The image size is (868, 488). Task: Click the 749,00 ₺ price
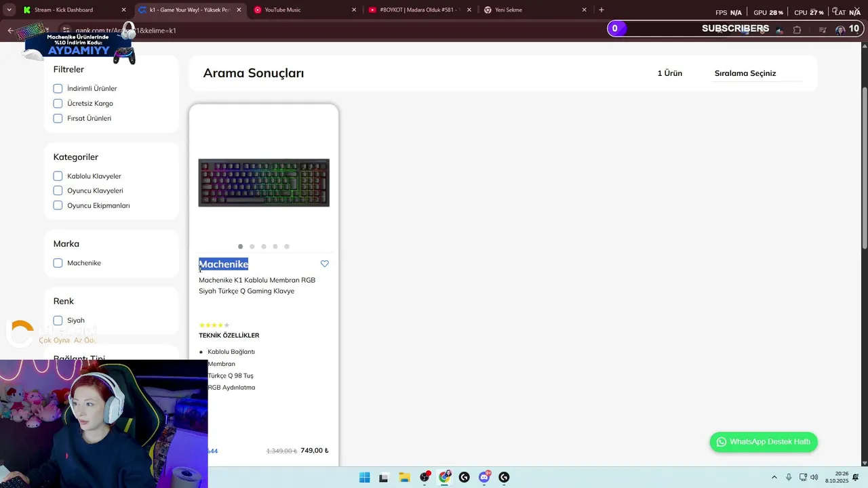(315, 451)
